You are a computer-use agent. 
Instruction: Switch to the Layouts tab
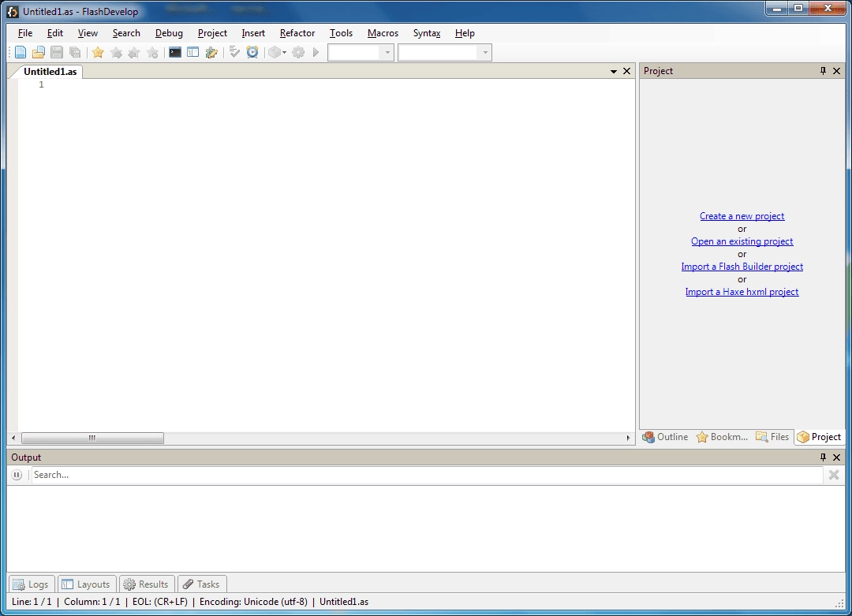click(x=87, y=584)
